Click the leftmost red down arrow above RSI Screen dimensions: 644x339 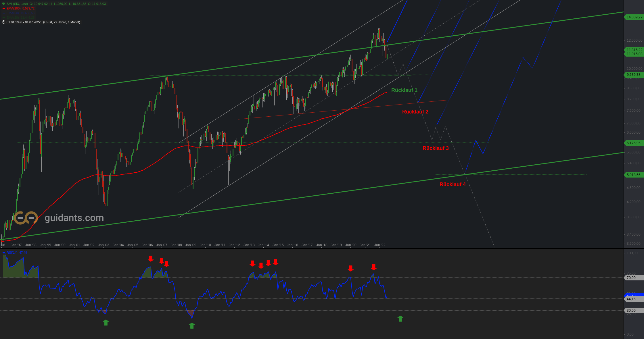click(151, 259)
